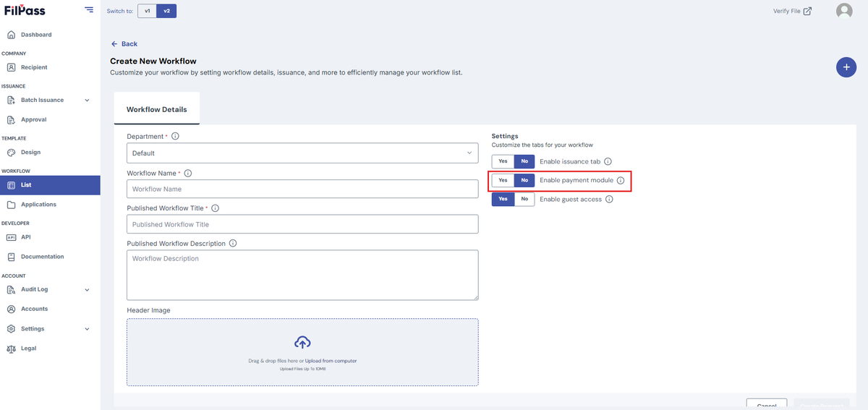
Task: Click the Upload from computer link
Action: [x=331, y=361]
